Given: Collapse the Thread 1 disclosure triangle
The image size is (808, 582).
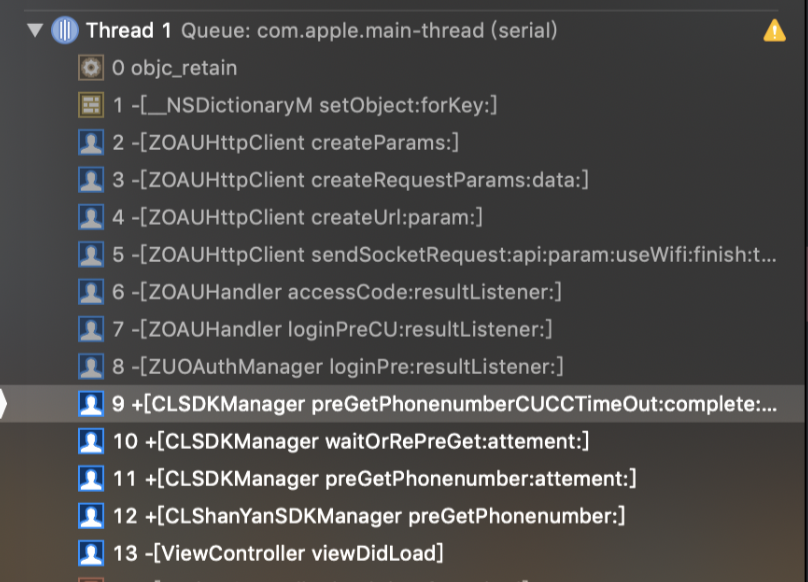Looking at the screenshot, I should (35, 30).
